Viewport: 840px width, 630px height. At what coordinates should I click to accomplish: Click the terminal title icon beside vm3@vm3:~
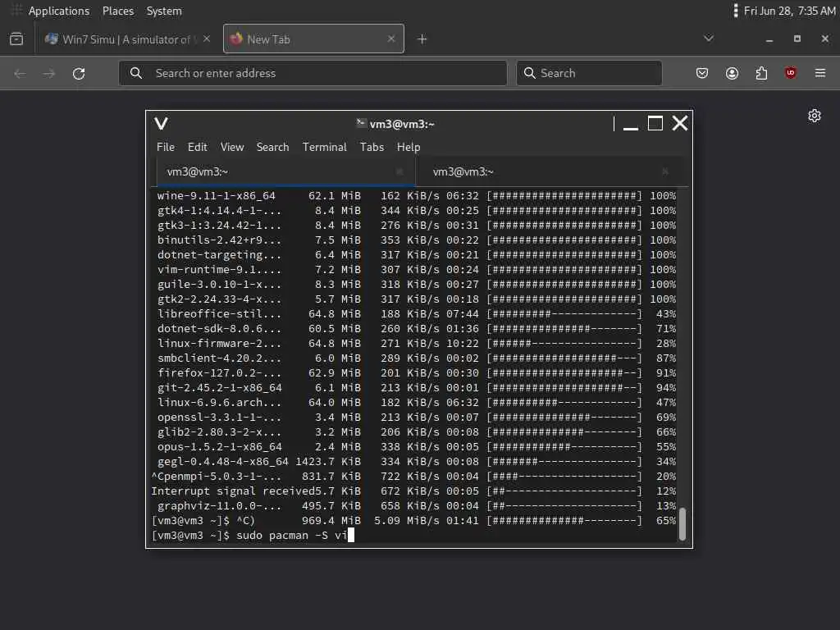(361, 123)
